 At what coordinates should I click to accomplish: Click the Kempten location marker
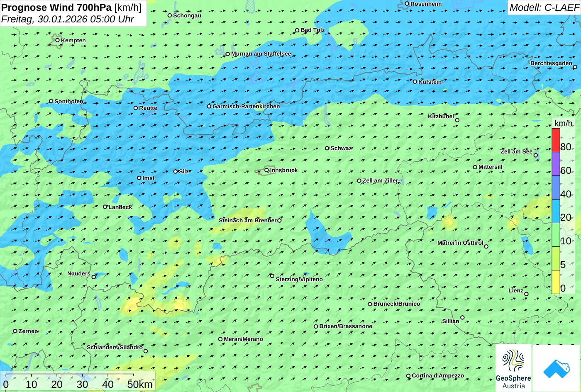click(x=58, y=40)
